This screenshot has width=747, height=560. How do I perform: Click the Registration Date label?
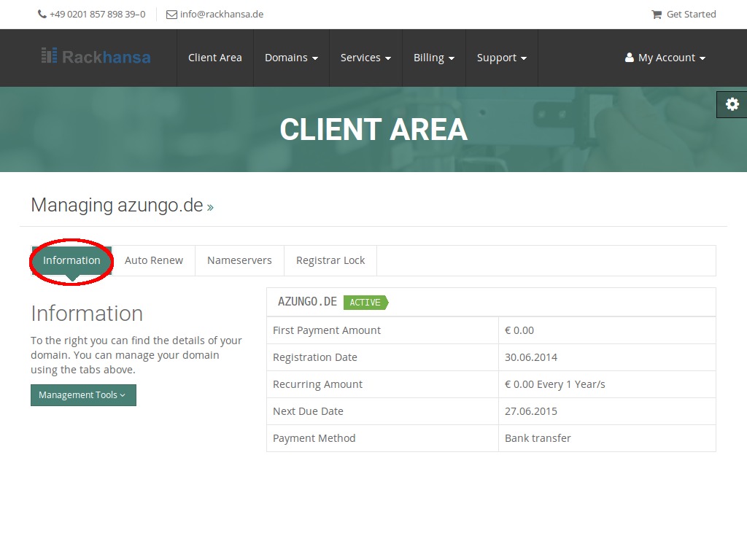click(x=315, y=357)
